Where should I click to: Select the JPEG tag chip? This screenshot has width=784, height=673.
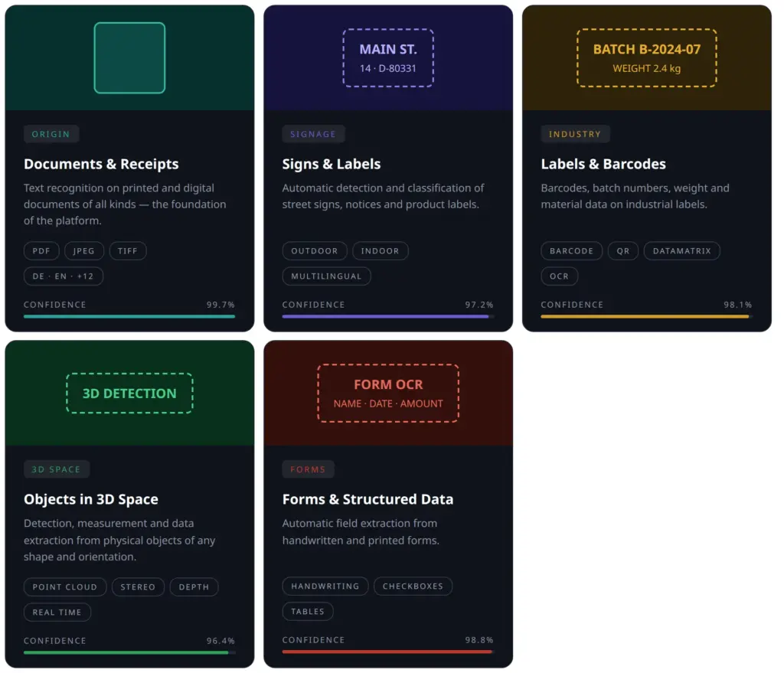[x=84, y=251]
